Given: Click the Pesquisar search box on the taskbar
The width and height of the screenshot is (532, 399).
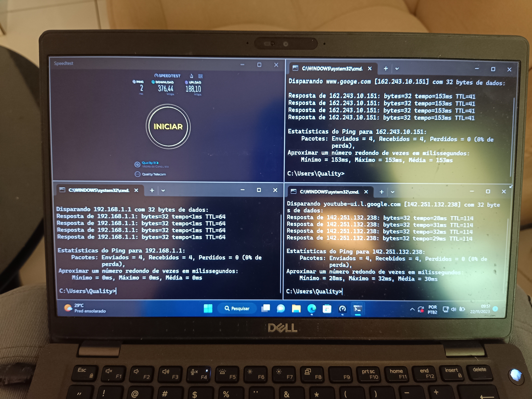Looking at the screenshot, I should point(237,308).
